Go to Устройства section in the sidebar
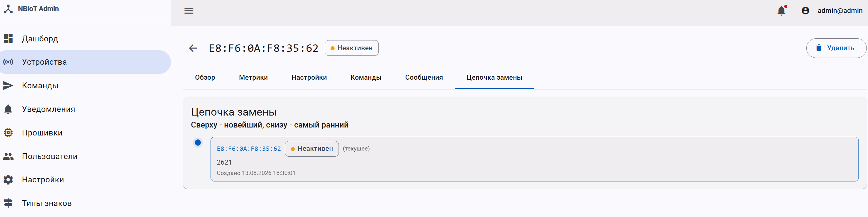 click(x=86, y=62)
